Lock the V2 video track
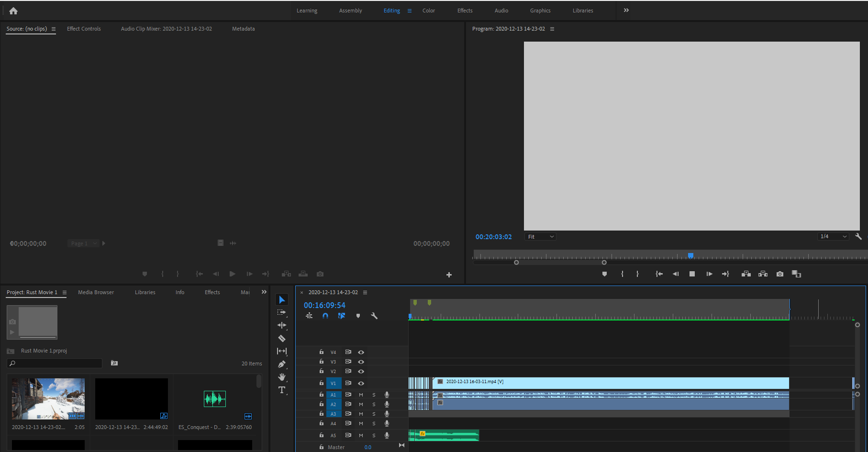 [x=321, y=371]
